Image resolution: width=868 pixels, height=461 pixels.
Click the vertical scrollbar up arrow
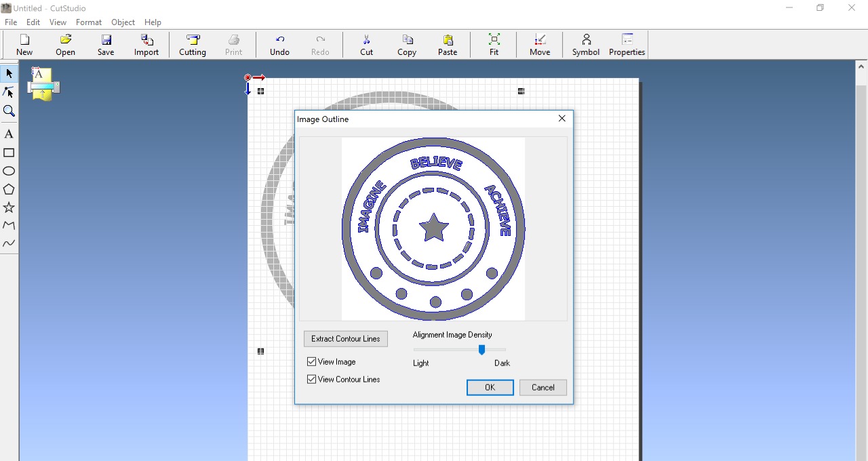click(x=861, y=66)
